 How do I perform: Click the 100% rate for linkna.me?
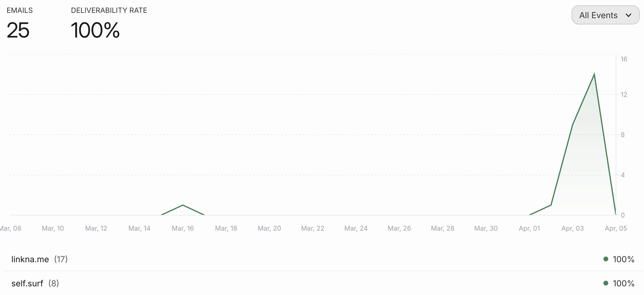623,259
